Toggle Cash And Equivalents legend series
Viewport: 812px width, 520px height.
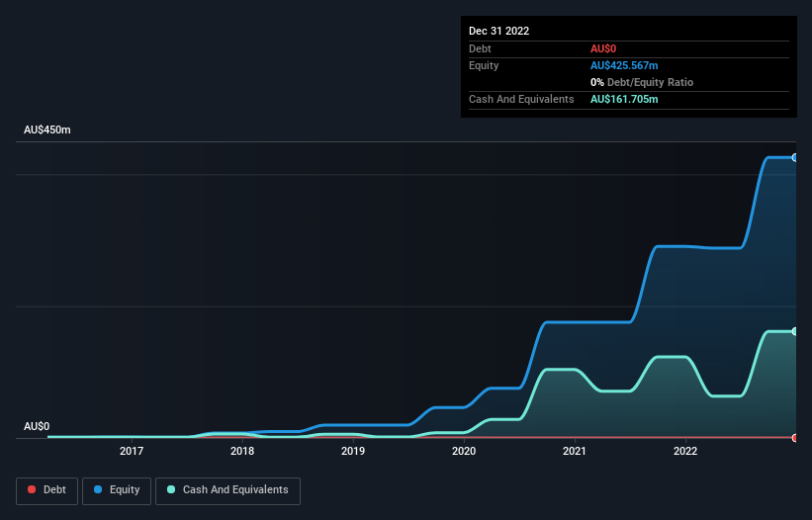(227, 490)
